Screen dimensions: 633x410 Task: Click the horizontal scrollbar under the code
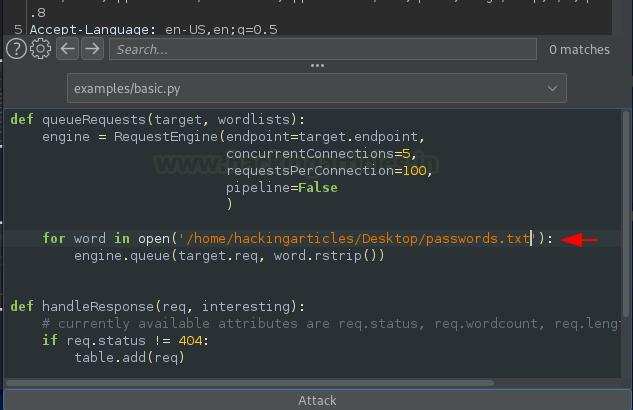pos(250,383)
